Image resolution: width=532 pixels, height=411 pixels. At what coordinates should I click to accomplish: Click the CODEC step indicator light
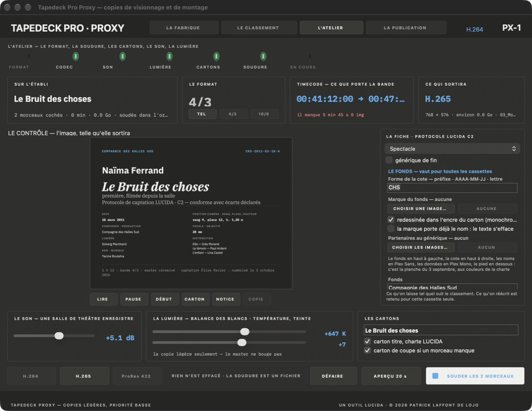[76, 56]
